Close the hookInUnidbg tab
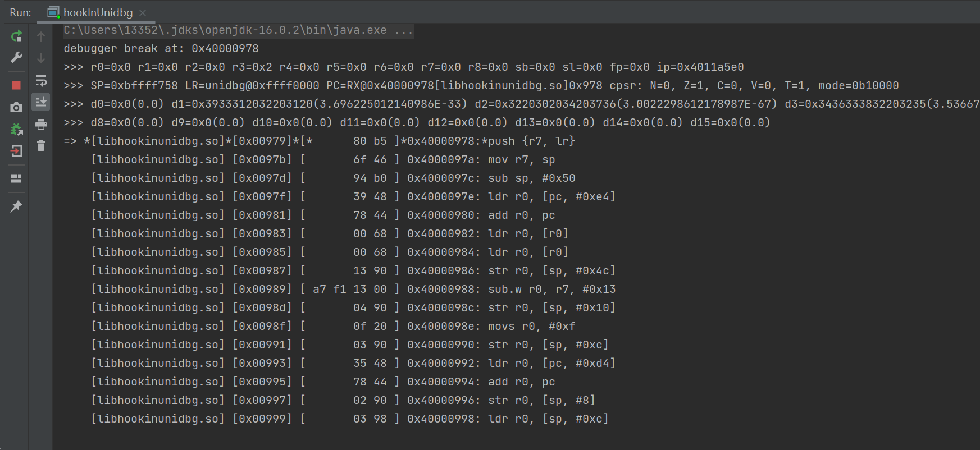980x450 pixels. (x=143, y=12)
